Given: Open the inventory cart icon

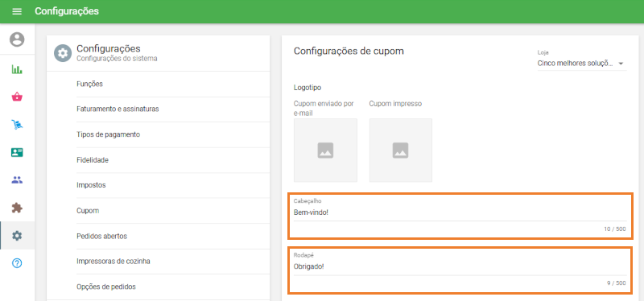Looking at the screenshot, I should [x=17, y=125].
